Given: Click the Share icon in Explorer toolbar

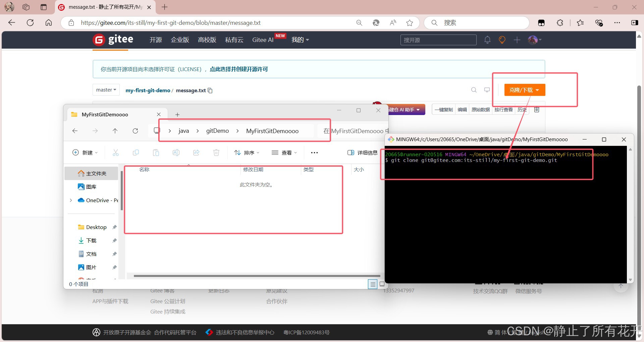Looking at the screenshot, I should click(196, 153).
